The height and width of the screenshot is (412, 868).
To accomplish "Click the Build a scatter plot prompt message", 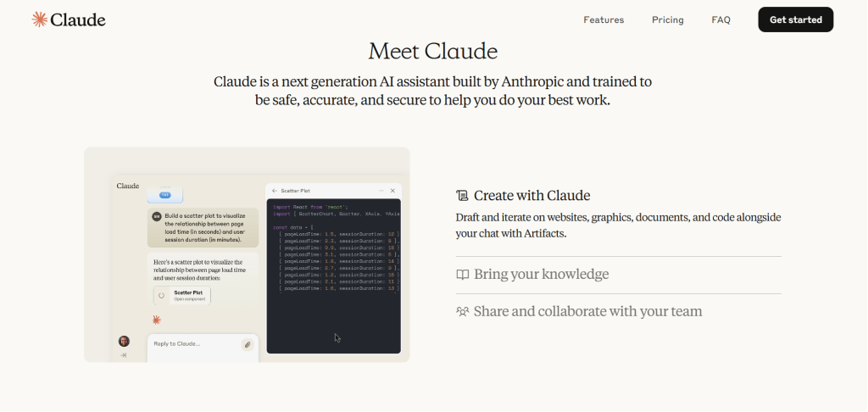I will (x=203, y=227).
